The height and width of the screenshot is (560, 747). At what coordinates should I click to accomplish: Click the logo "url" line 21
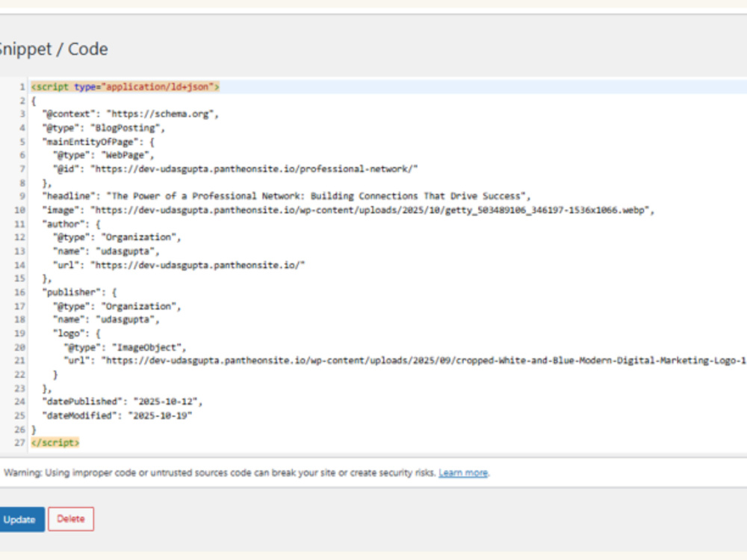(x=405, y=361)
